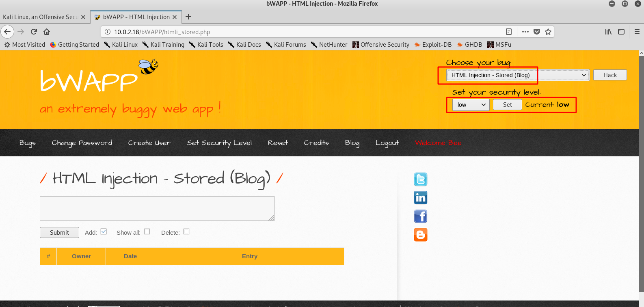Open Set Security Level page
This screenshot has width=644, height=307.
(x=219, y=143)
